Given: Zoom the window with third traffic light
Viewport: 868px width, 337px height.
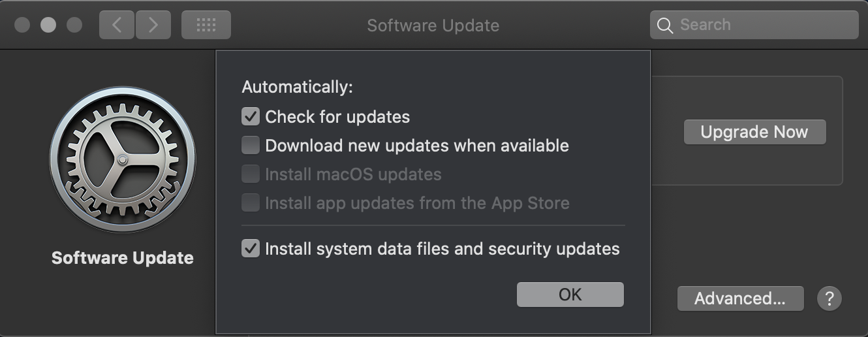Looking at the screenshot, I should [x=74, y=25].
